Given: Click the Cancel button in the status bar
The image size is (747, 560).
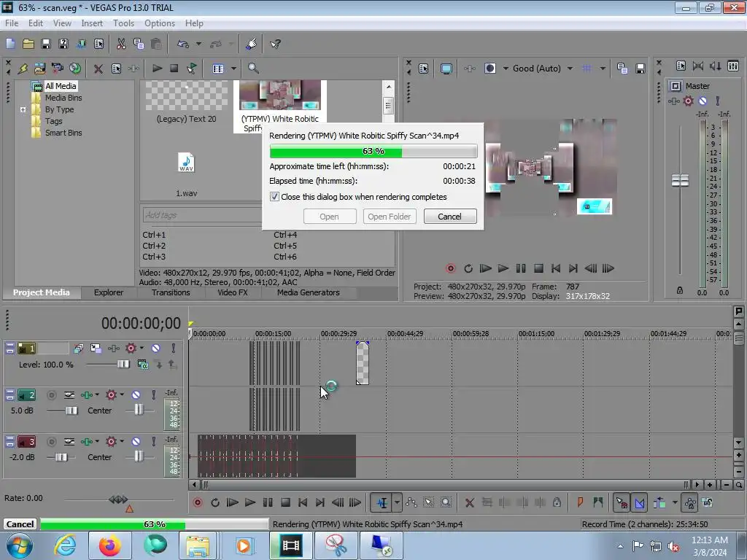Looking at the screenshot, I should (20, 524).
